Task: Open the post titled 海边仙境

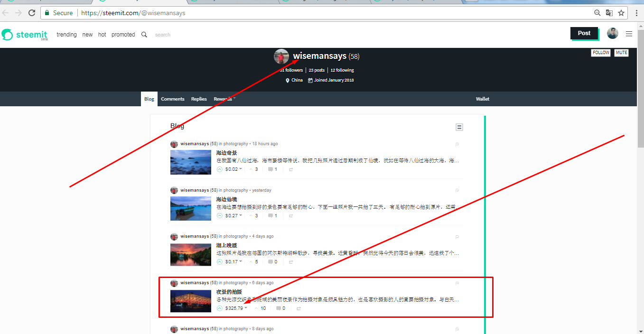Action: (x=226, y=199)
